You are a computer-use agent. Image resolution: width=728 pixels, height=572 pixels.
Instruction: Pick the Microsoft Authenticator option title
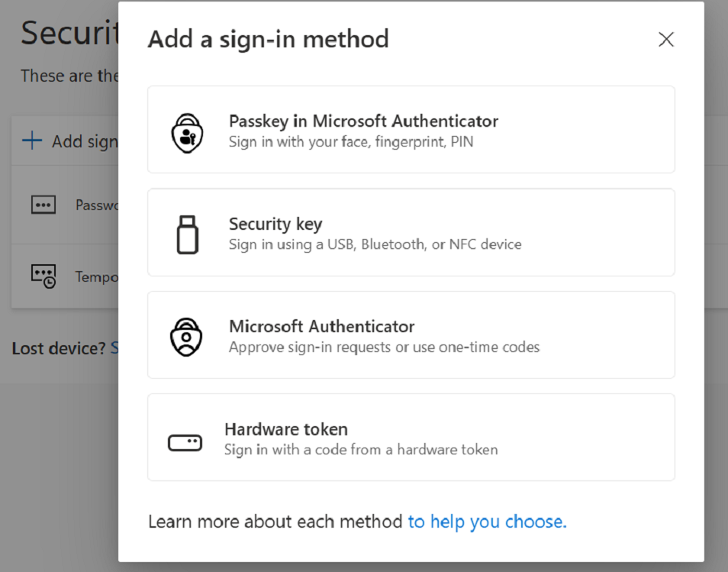(x=321, y=326)
